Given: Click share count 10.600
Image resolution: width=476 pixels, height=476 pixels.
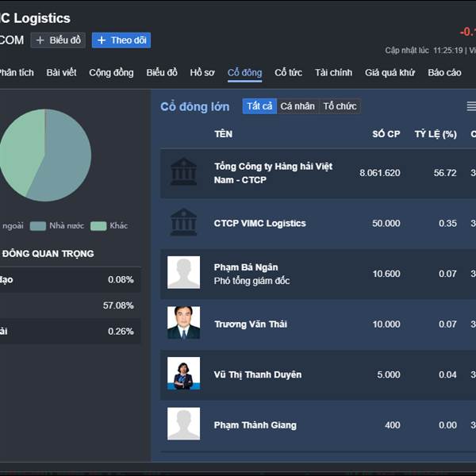Looking at the screenshot, I should 386,274.
